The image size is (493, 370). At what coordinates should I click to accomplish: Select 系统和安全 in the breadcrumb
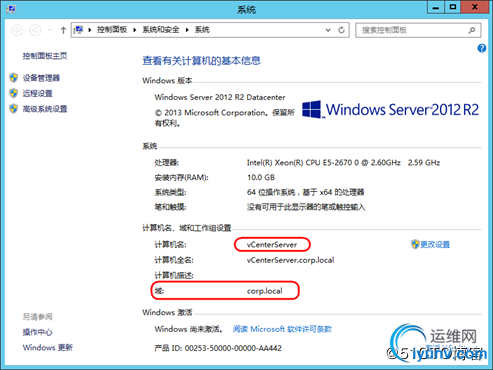[x=161, y=30]
